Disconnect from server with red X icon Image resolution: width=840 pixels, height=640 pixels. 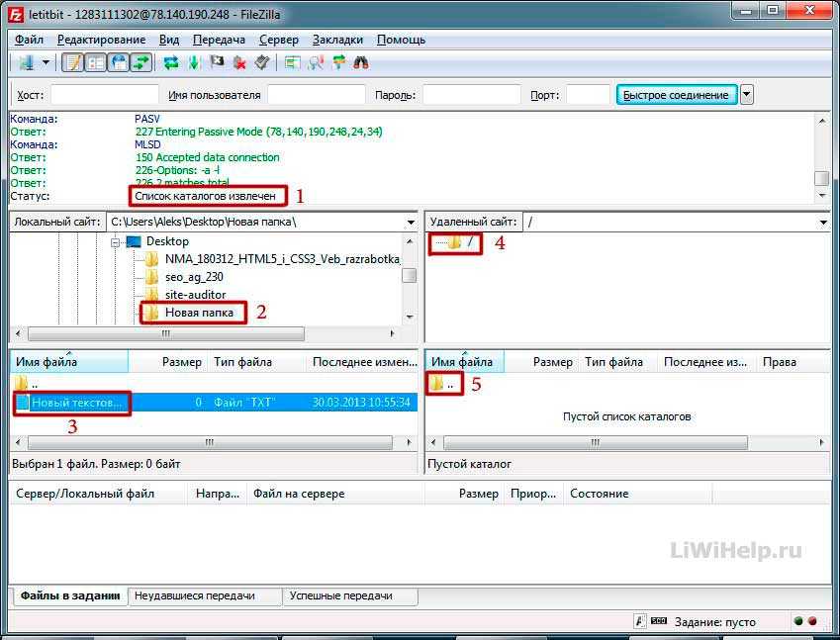[x=238, y=62]
